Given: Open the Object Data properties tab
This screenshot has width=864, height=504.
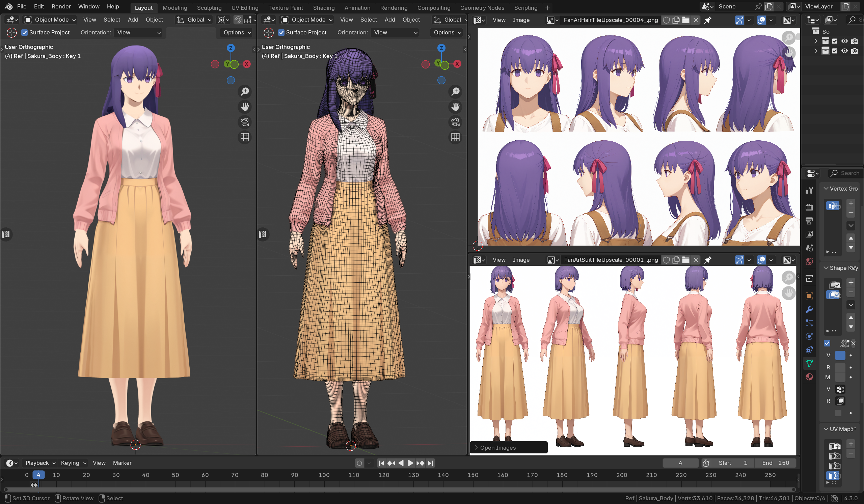Looking at the screenshot, I should tap(809, 363).
